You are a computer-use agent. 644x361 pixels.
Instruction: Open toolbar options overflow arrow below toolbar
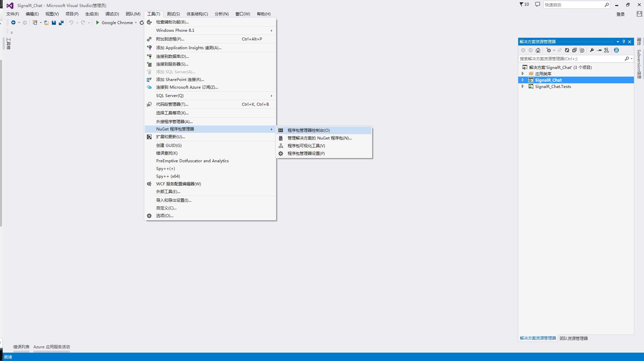(12, 32)
